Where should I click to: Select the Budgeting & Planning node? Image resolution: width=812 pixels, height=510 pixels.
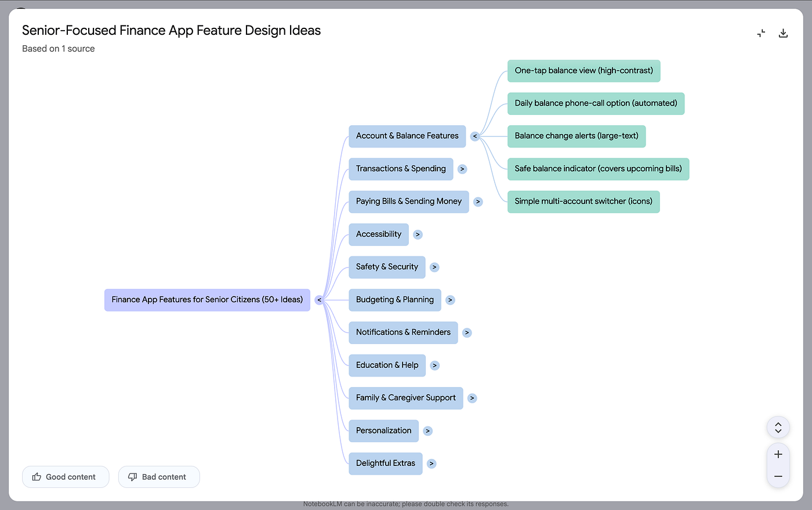click(x=394, y=300)
